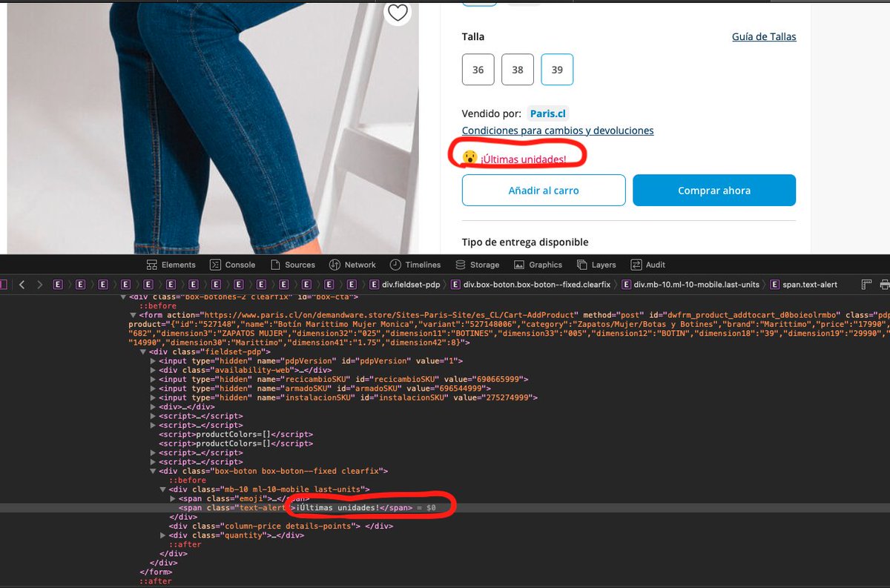Expand the recicambioSKU input node
Screen dimensions: 890x588
pyautogui.click(x=153, y=379)
